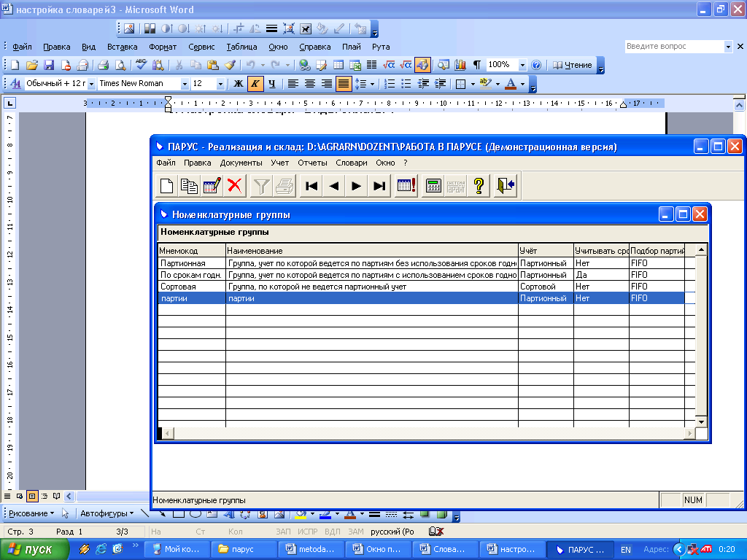Click Word's new blank document icon

[x=15, y=65]
